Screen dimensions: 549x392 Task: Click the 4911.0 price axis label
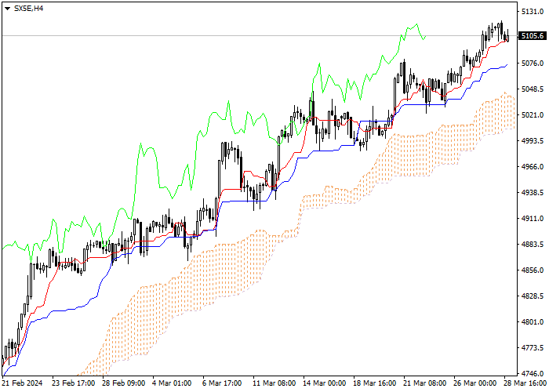(x=533, y=219)
